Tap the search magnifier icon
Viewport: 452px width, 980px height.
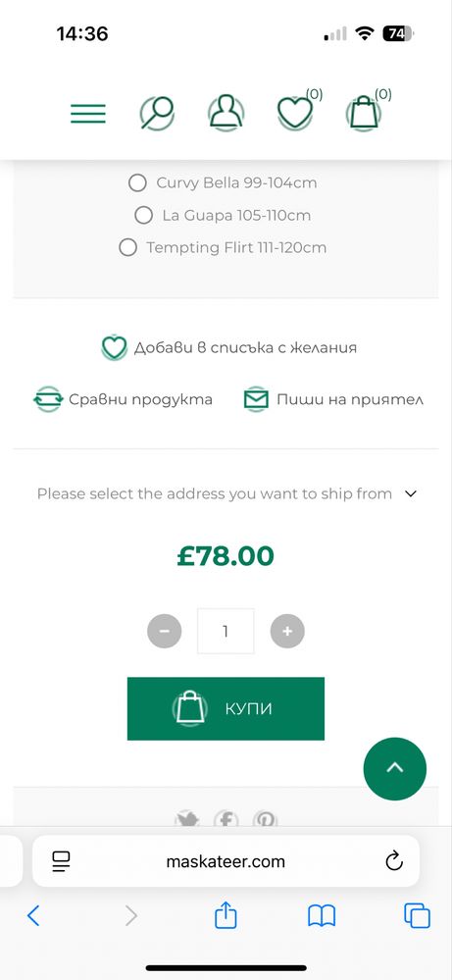coord(157,113)
